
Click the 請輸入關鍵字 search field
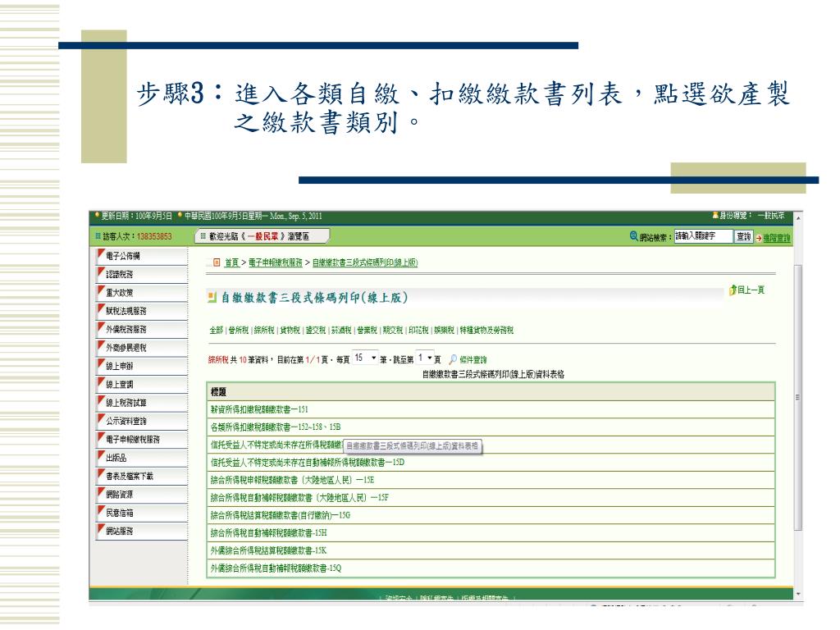[703, 236]
